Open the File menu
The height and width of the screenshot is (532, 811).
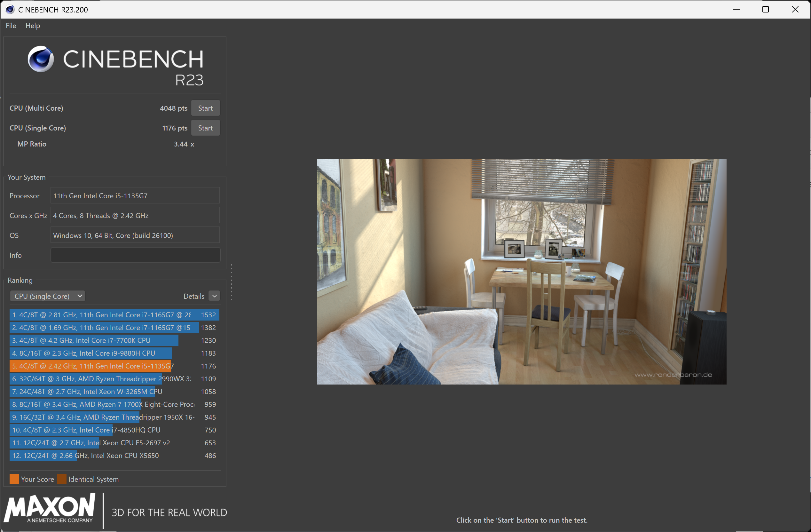coord(11,26)
